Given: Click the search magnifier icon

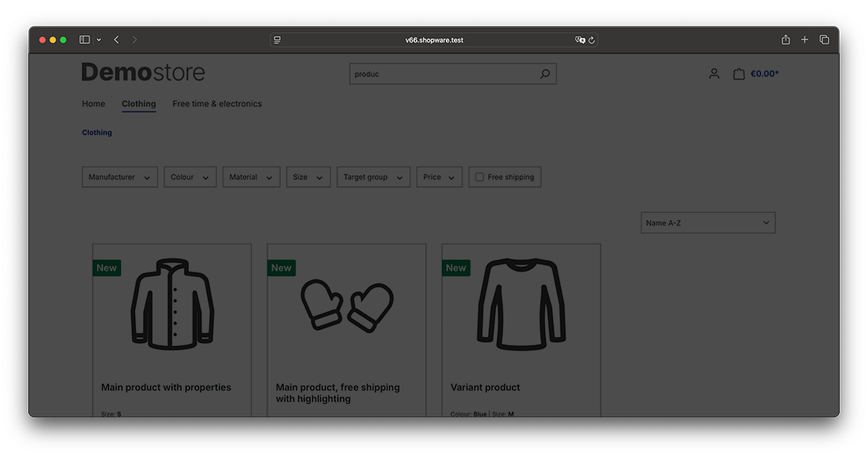Looking at the screenshot, I should [x=545, y=74].
